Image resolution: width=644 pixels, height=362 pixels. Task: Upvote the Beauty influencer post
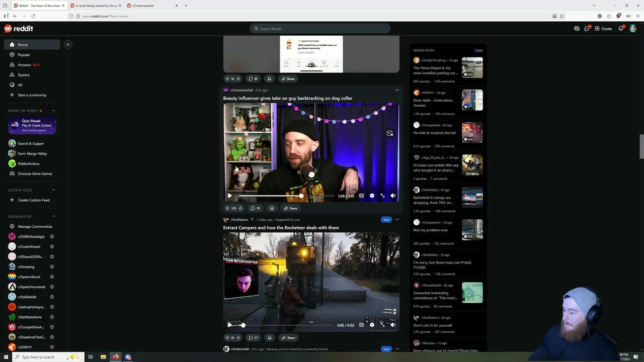tap(227, 208)
